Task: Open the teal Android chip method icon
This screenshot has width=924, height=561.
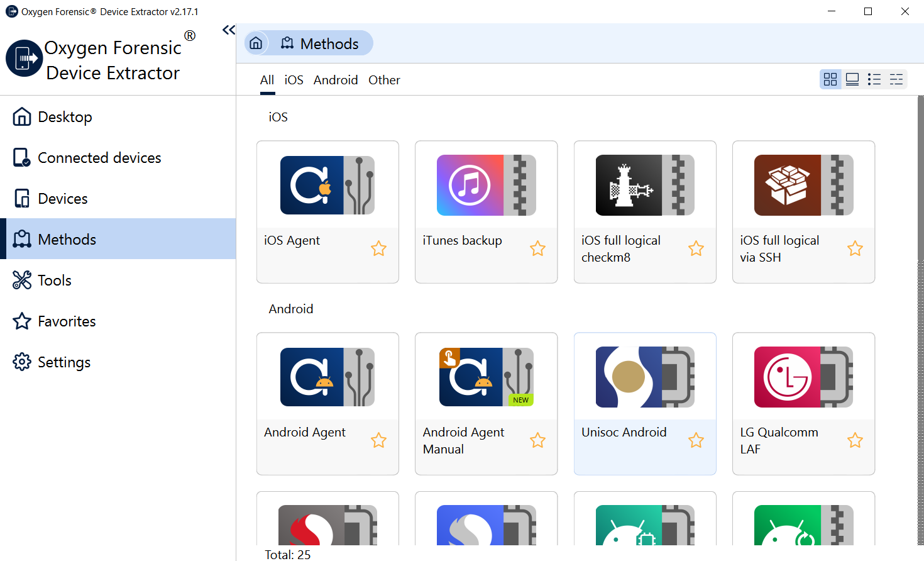Action: [x=645, y=525]
